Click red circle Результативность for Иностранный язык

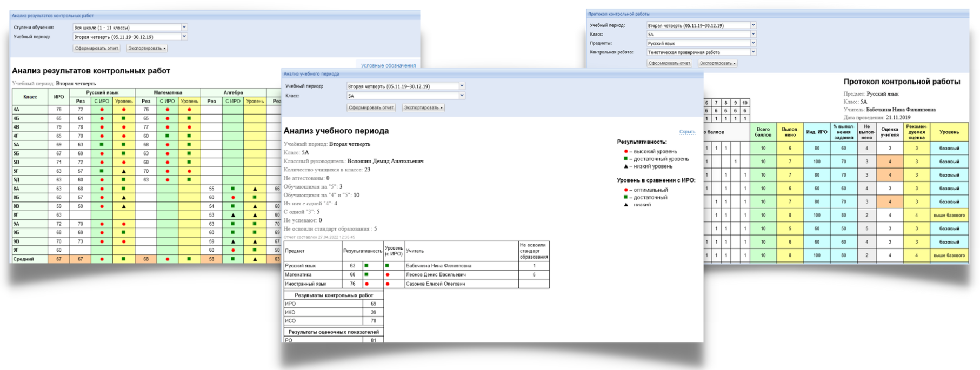366,284
